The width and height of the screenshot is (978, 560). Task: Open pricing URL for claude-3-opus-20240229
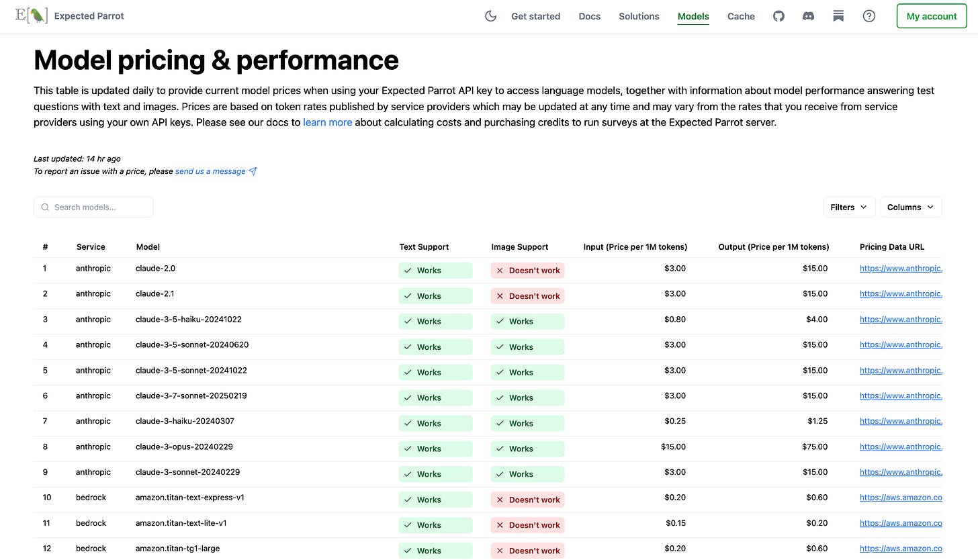click(x=901, y=447)
